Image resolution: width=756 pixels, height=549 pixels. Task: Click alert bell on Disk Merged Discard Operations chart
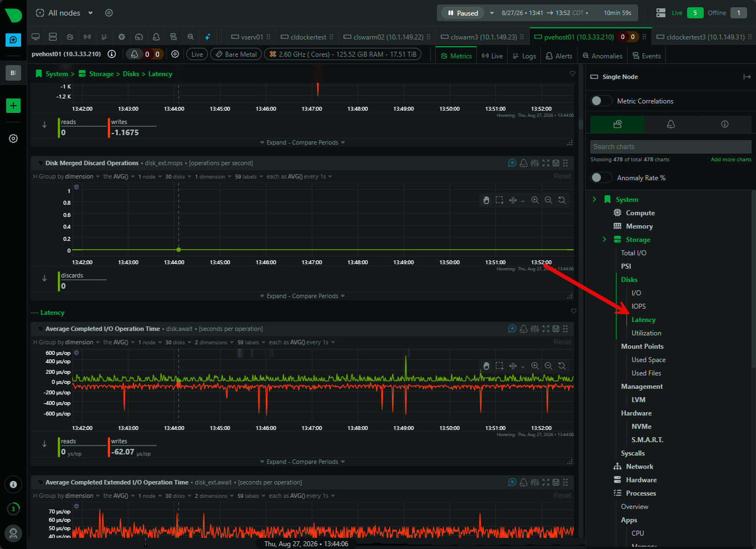tap(524, 163)
